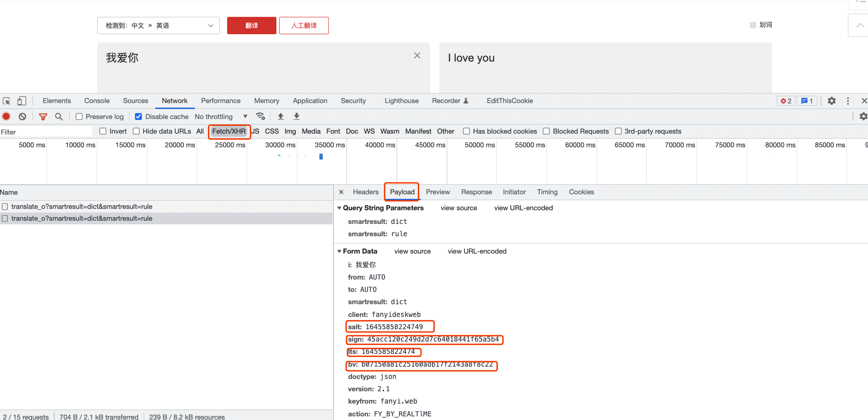Viewport: 868px width, 420px height.
Task: Open the language detection dropdown
Action: pos(158,26)
